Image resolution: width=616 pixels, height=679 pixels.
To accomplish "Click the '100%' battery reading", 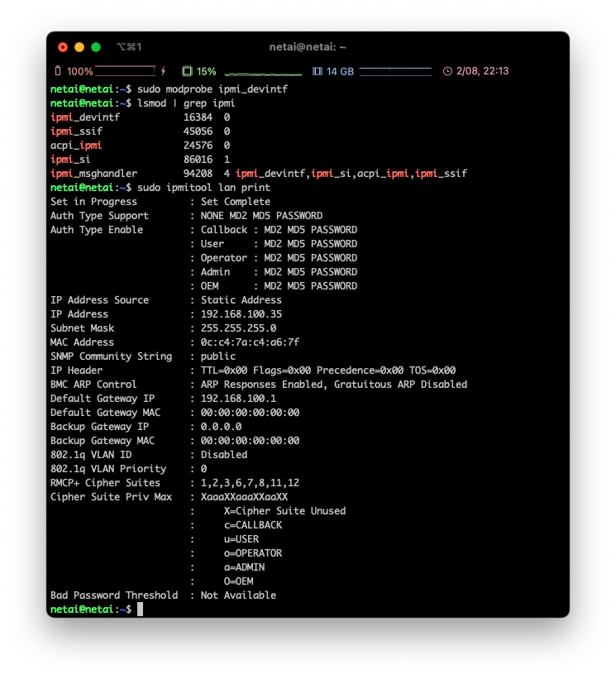I will tap(79, 71).
